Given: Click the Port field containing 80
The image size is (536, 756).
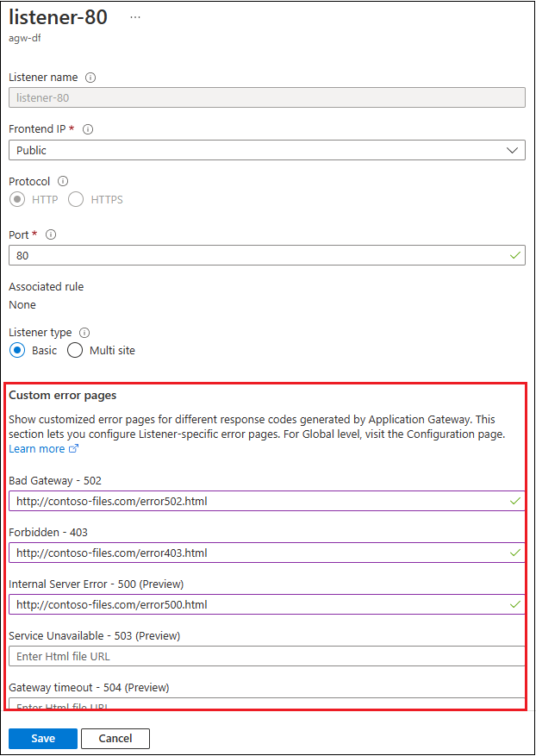Looking at the screenshot, I should (267, 255).
